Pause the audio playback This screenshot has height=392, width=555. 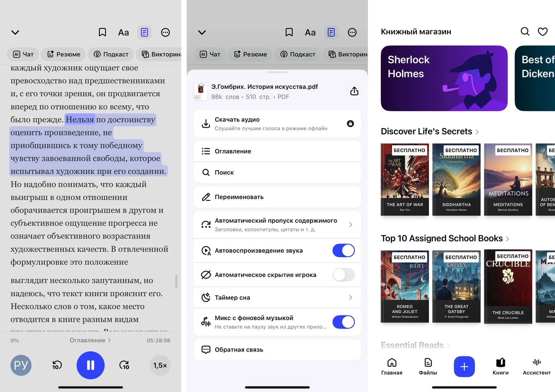point(90,365)
